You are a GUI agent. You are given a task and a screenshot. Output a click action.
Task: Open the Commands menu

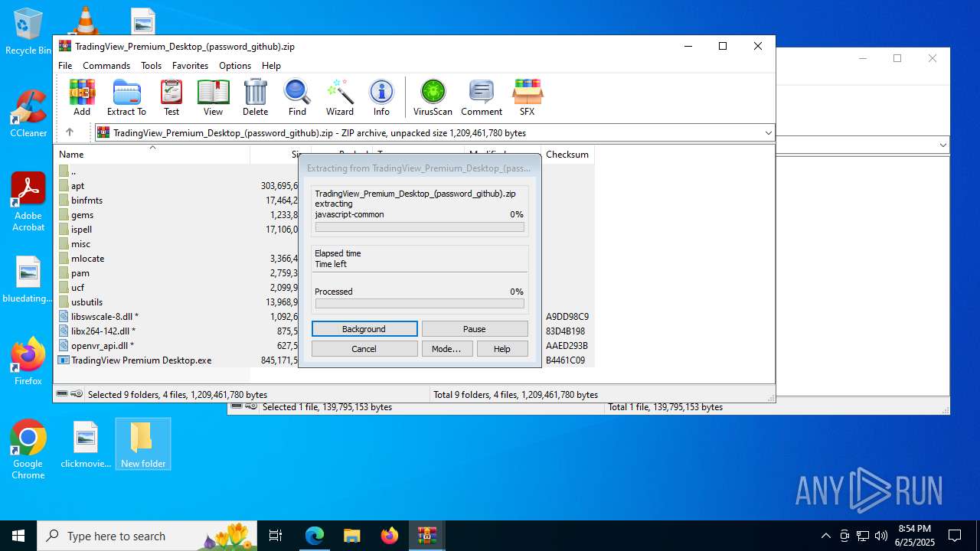click(106, 66)
